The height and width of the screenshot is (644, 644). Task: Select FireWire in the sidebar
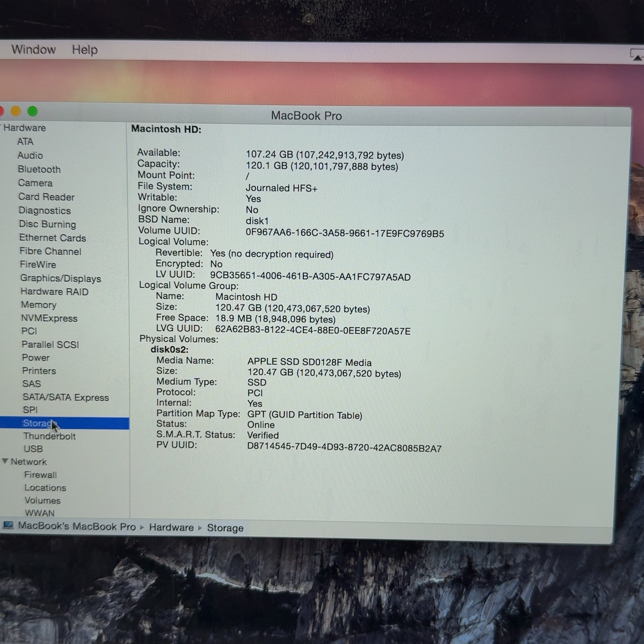click(x=38, y=265)
